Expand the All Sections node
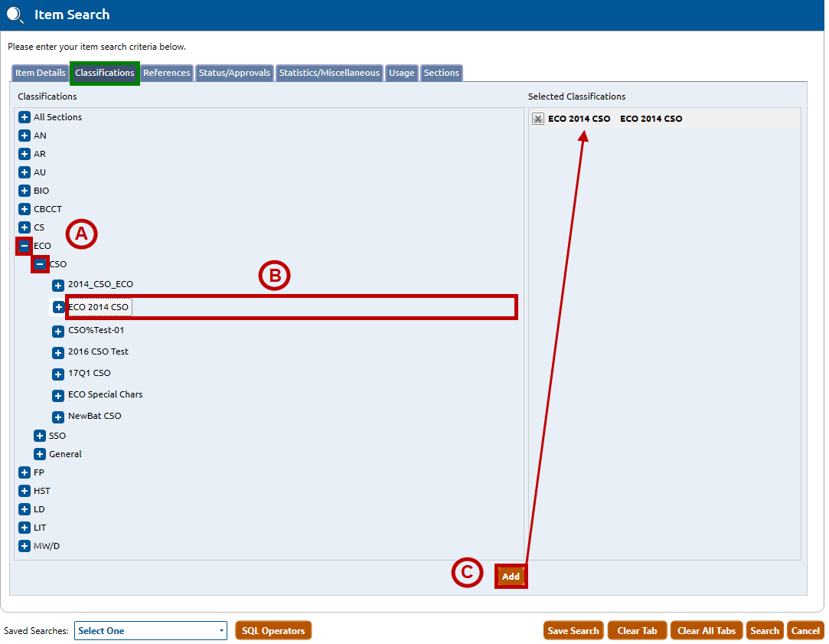The image size is (829, 644). coord(24,117)
